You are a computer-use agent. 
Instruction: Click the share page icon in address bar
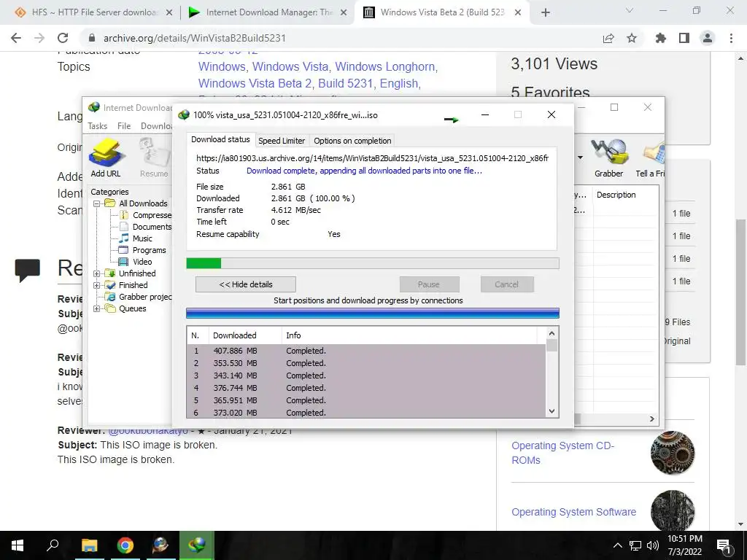pyautogui.click(x=608, y=38)
